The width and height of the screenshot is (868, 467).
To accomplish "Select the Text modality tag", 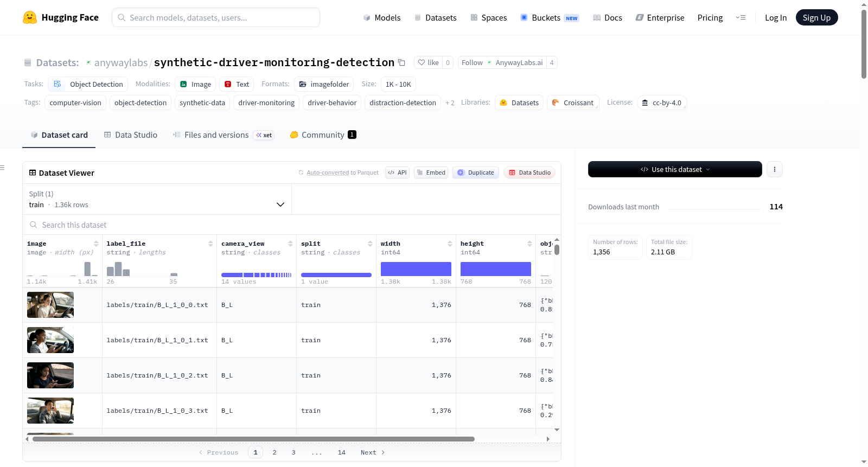I will click(237, 84).
